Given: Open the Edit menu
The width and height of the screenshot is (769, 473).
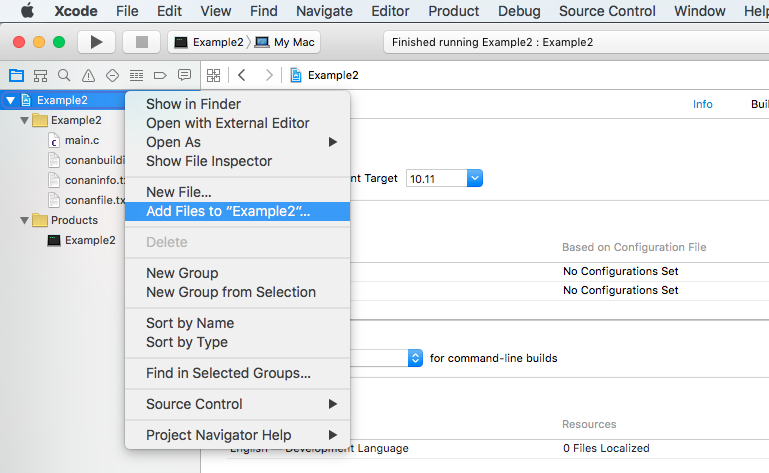Looking at the screenshot, I should click(x=169, y=11).
